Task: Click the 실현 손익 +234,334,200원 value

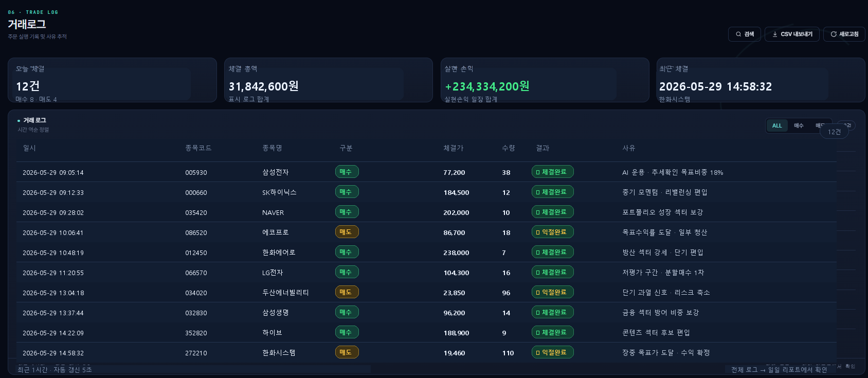Action: tap(487, 86)
